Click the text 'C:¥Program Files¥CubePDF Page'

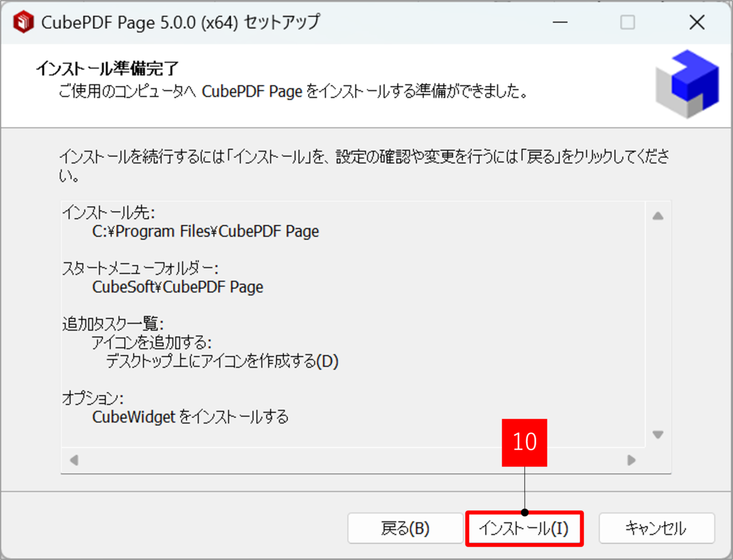206,232
